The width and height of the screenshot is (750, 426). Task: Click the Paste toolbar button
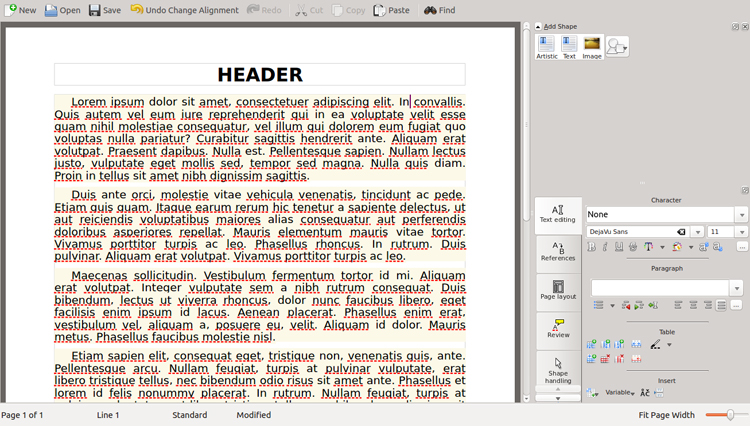point(392,10)
